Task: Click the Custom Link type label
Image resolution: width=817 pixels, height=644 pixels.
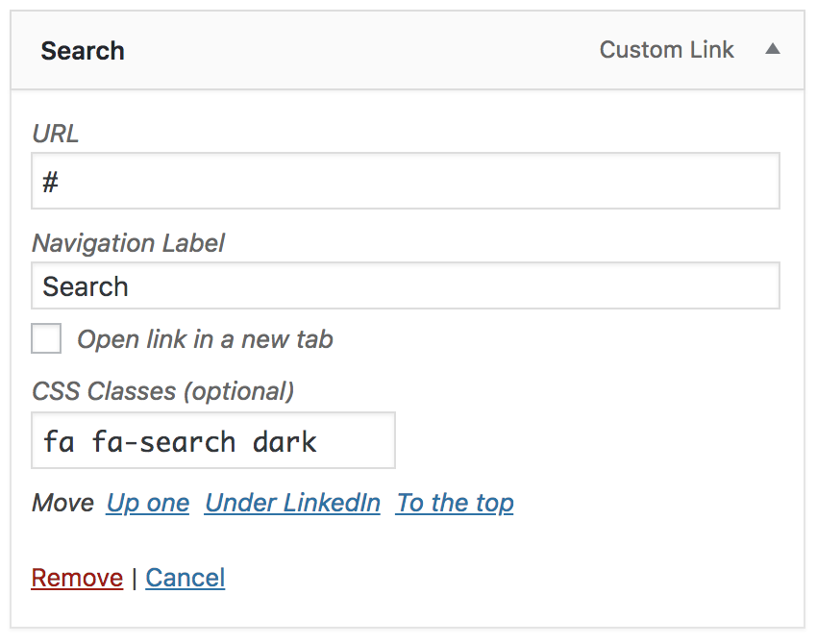Action: coord(666,50)
